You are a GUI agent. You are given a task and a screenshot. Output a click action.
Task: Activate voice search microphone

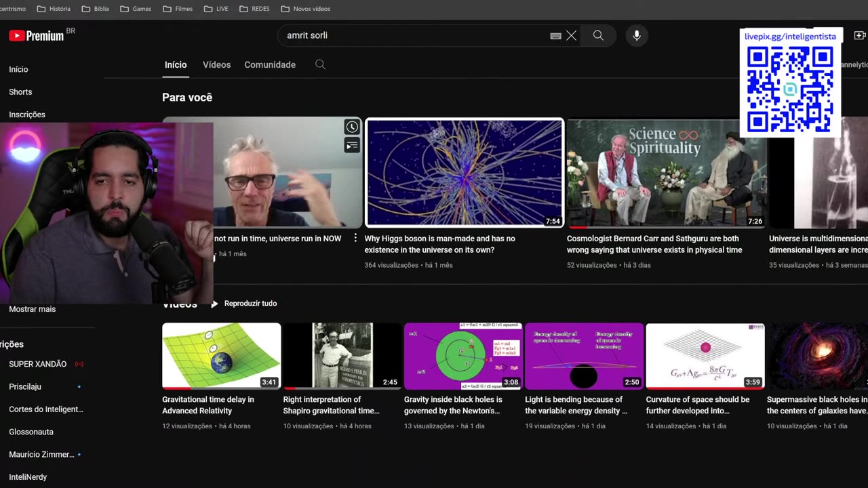tap(636, 35)
